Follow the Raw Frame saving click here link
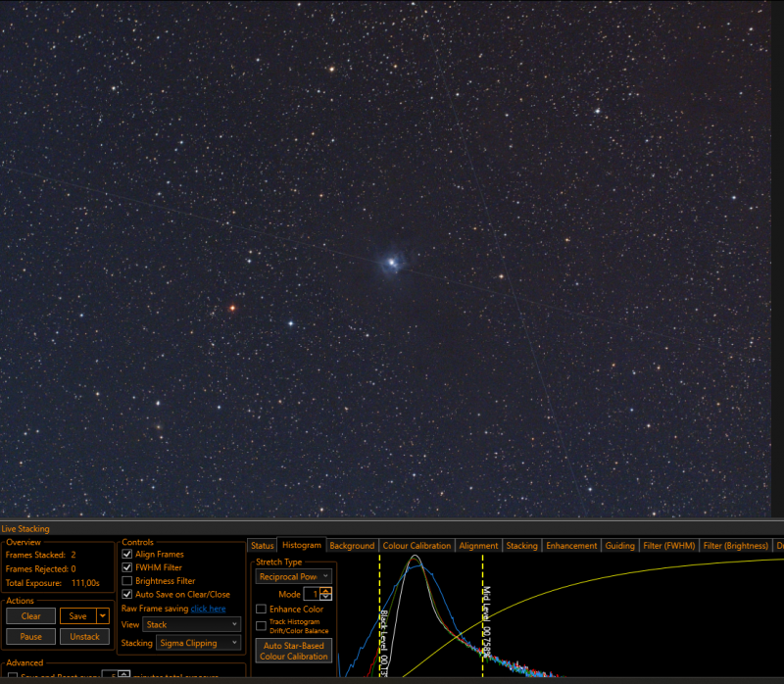Screen dimensions: 784x684 [x=208, y=609]
